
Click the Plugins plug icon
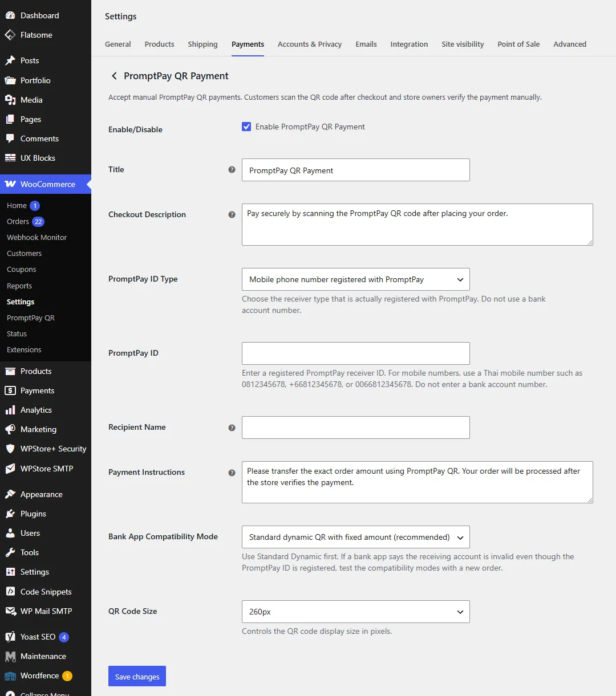(x=10, y=514)
